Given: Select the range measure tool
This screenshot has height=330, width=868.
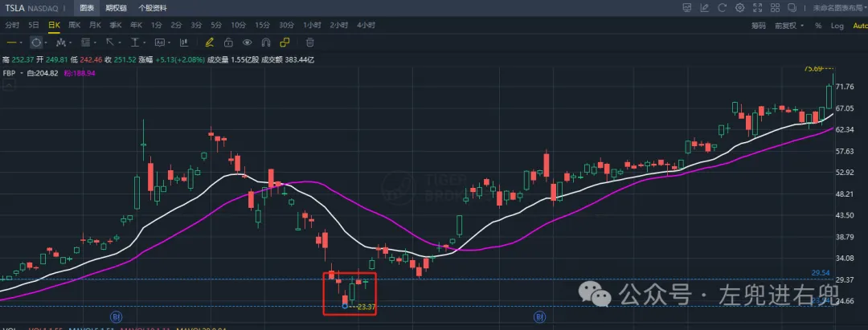Looking at the screenshot, I should point(134,42).
